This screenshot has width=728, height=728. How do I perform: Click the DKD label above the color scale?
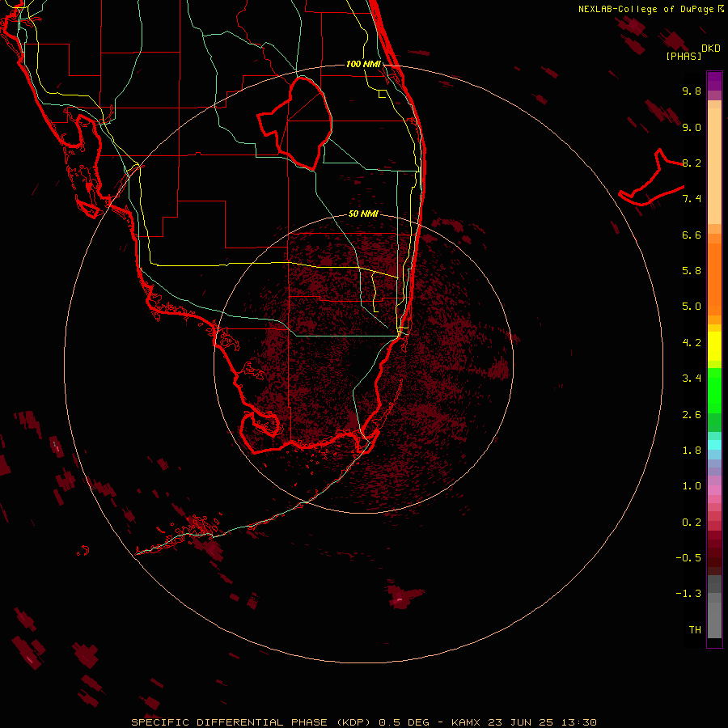(711, 49)
